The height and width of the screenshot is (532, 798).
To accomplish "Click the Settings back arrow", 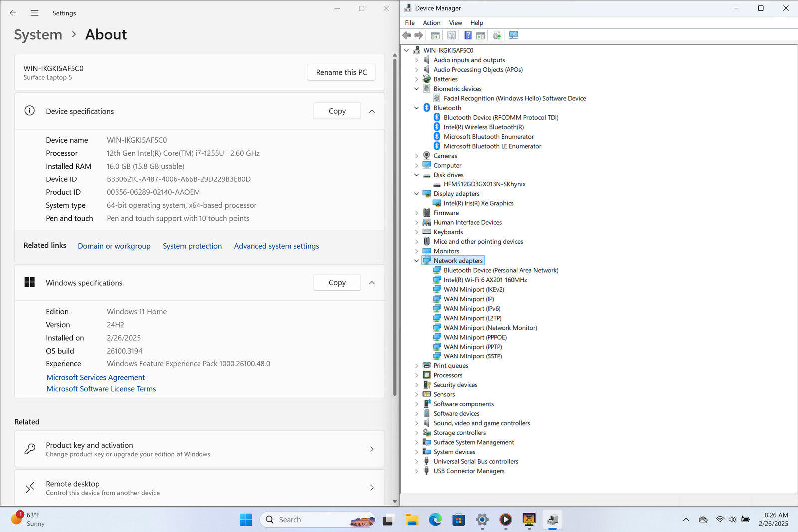I will [x=13, y=13].
